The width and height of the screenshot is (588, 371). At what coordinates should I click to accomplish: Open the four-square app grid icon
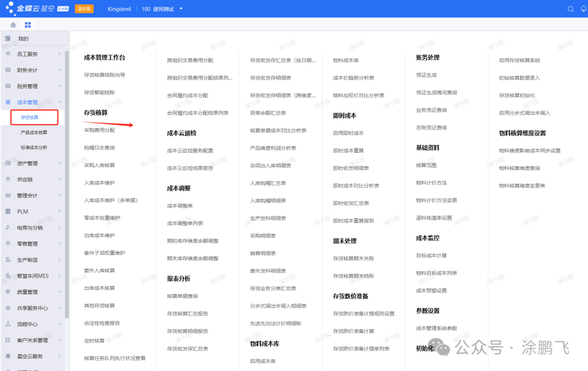pos(28,25)
